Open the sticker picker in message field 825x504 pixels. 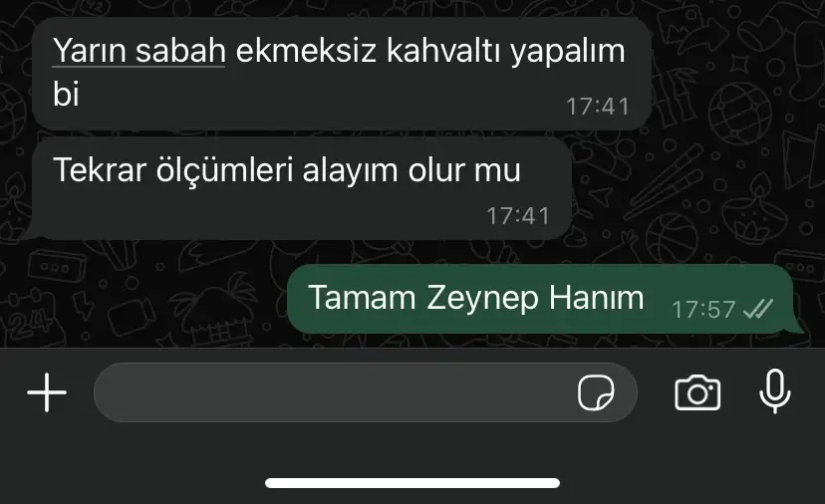pos(596,392)
